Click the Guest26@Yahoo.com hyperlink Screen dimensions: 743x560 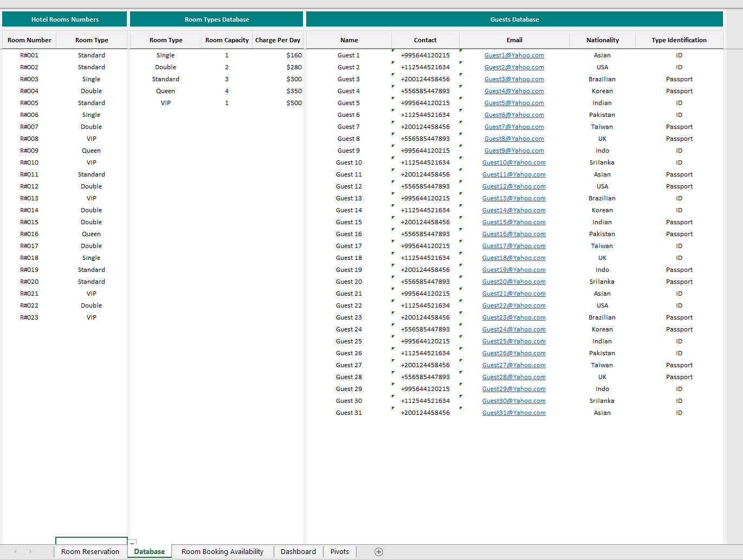click(x=514, y=353)
